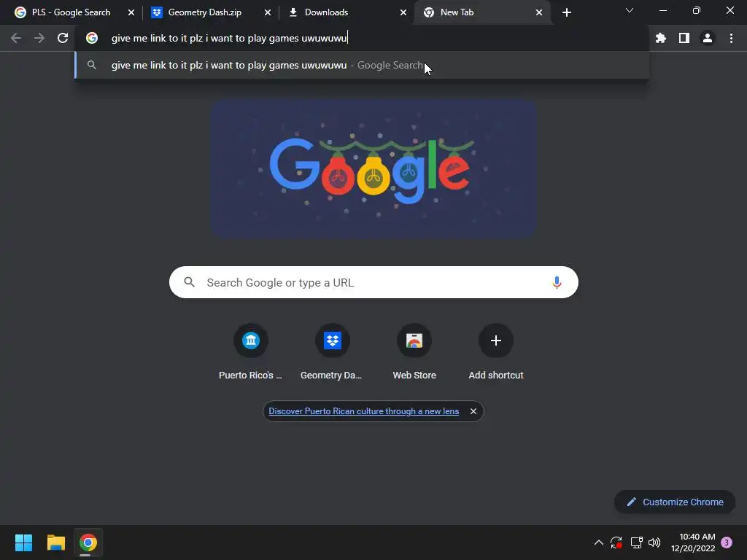
Task: Reload the current page
Action: [x=63, y=38]
